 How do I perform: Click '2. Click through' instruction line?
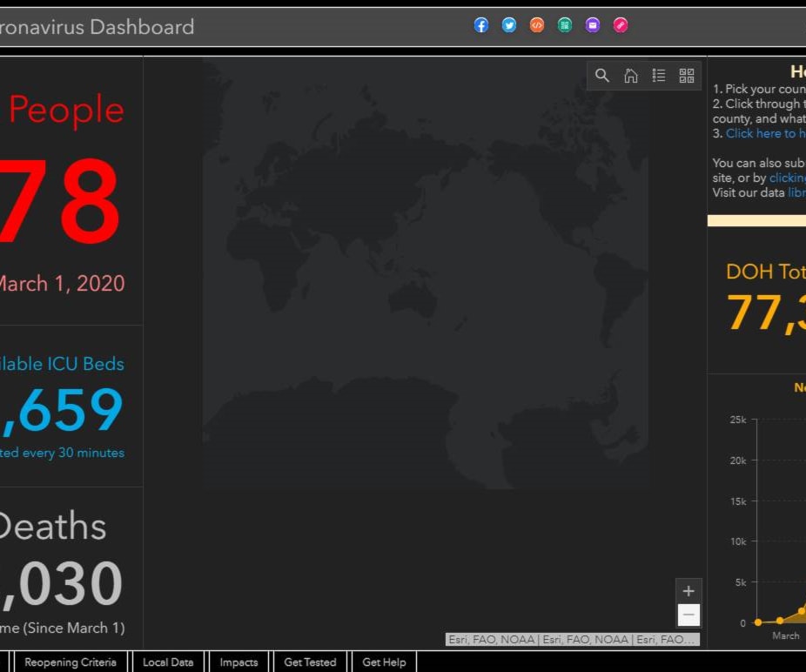759,104
